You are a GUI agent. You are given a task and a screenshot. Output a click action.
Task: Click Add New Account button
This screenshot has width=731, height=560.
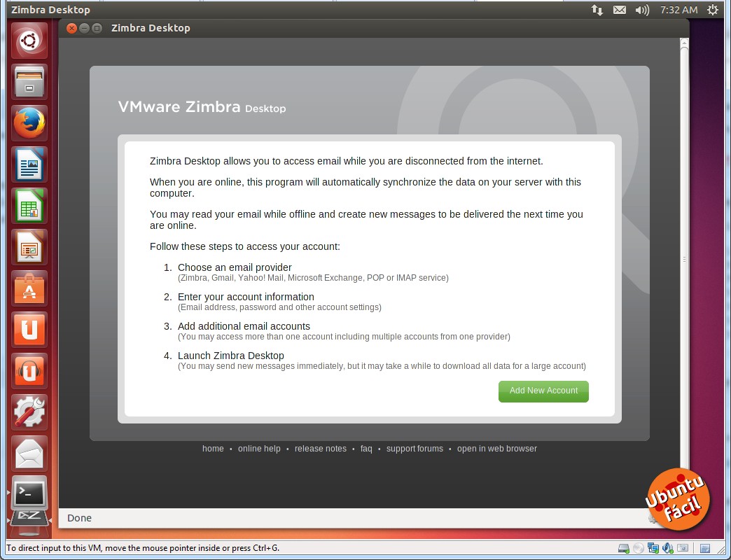tap(543, 391)
